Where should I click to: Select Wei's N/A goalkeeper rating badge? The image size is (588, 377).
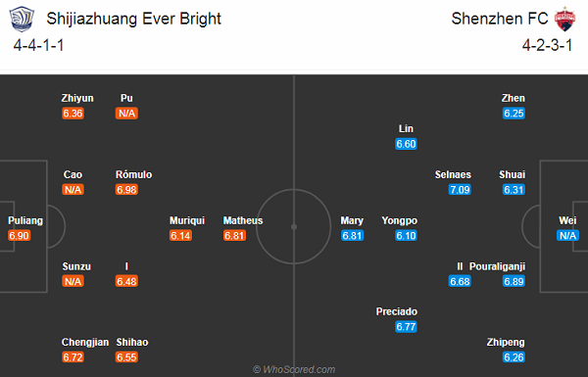(x=567, y=236)
